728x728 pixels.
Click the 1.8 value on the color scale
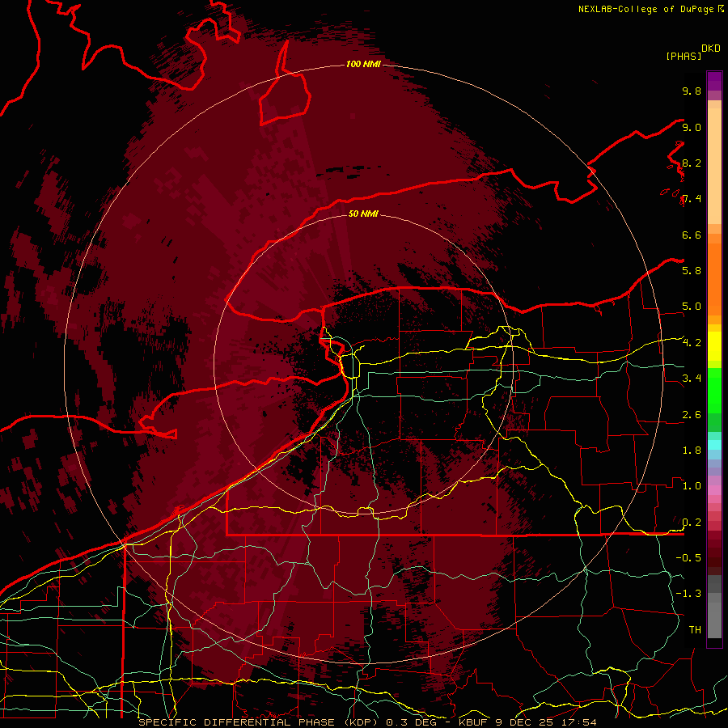pyautogui.click(x=692, y=451)
